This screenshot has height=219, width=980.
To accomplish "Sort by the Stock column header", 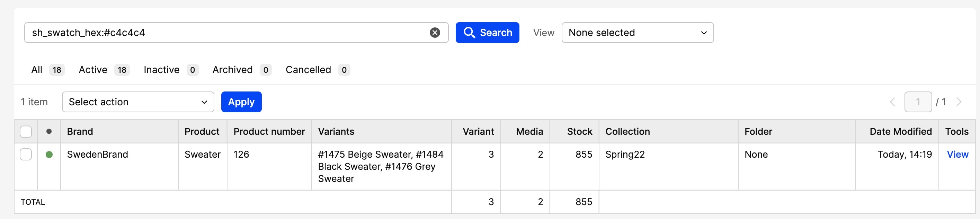I will pyautogui.click(x=579, y=132).
